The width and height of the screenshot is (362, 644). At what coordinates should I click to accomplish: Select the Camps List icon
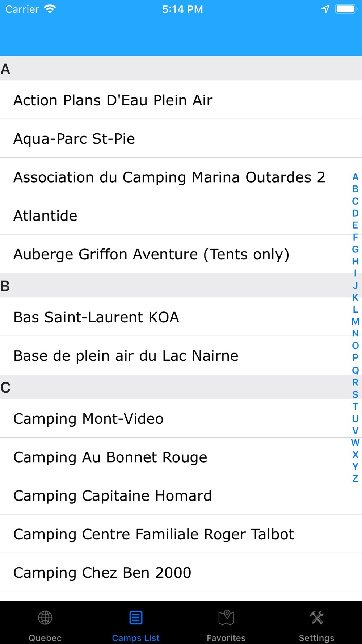(136, 618)
